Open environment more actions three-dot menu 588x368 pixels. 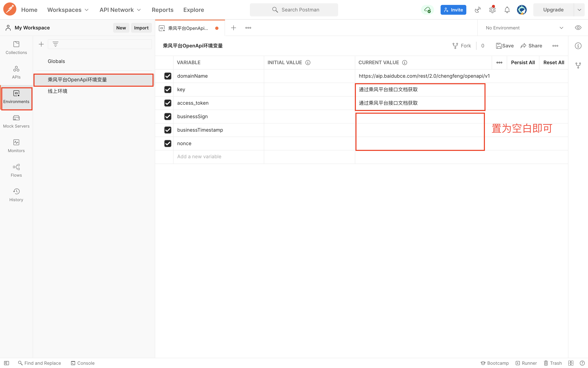coord(555,46)
